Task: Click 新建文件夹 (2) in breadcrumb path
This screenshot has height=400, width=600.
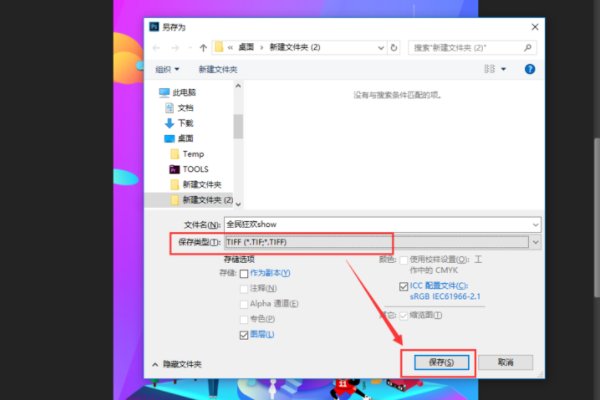Action: [x=295, y=47]
